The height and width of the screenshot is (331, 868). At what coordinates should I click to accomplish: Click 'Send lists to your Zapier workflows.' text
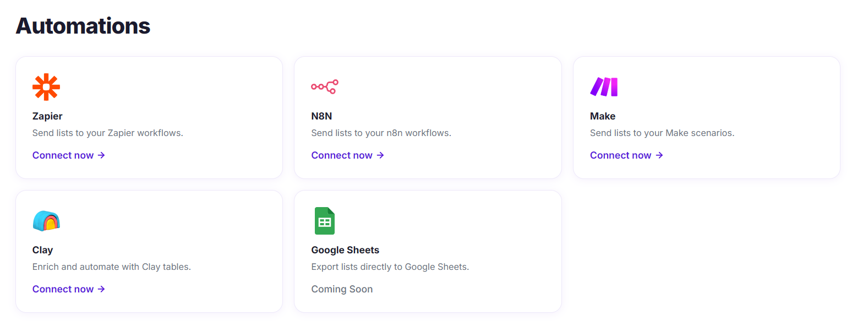coord(108,133)
